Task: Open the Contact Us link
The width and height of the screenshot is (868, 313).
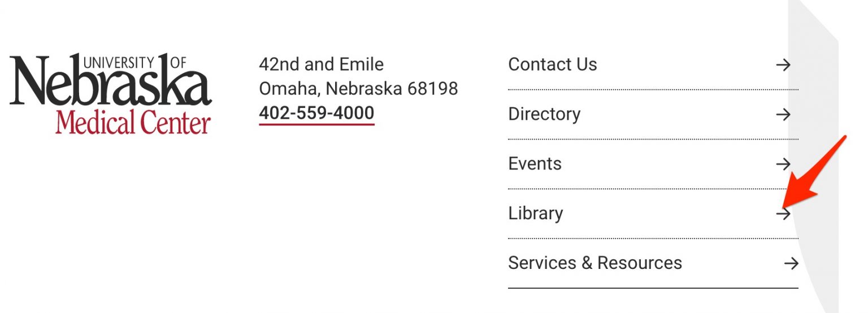Action: pos(552,64)
